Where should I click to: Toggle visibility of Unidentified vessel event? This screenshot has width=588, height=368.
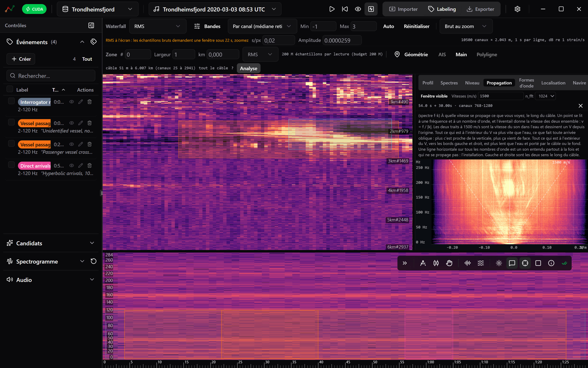point(71,123)
